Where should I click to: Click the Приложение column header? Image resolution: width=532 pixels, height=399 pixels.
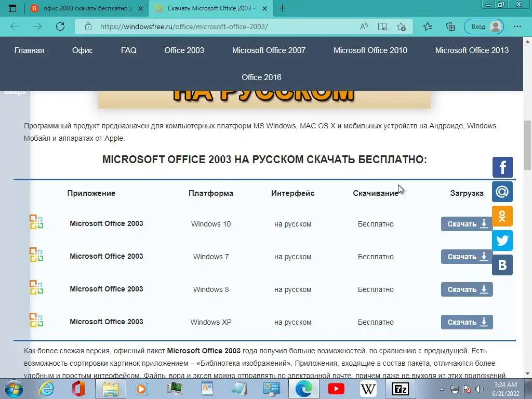91,193
